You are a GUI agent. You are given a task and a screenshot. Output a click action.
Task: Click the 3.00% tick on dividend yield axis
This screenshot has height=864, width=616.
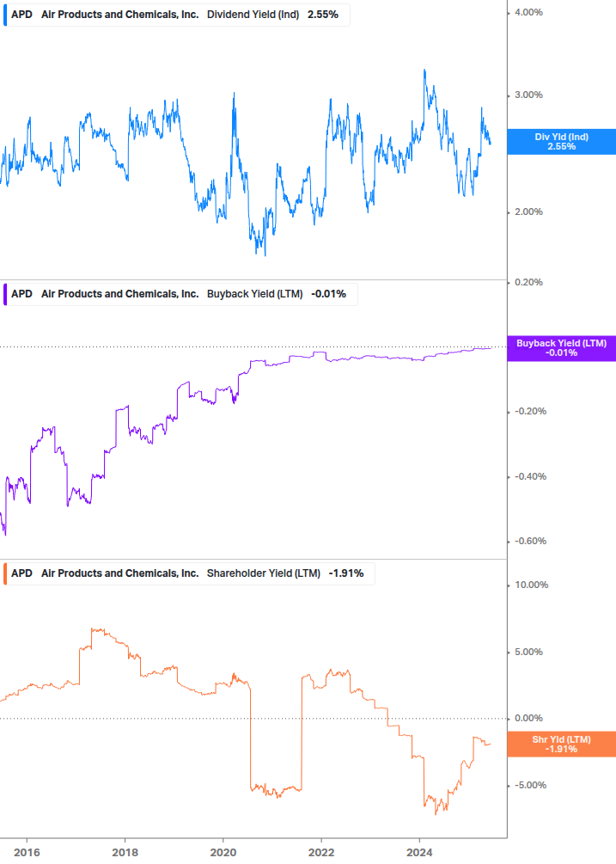tap(528, 95)
